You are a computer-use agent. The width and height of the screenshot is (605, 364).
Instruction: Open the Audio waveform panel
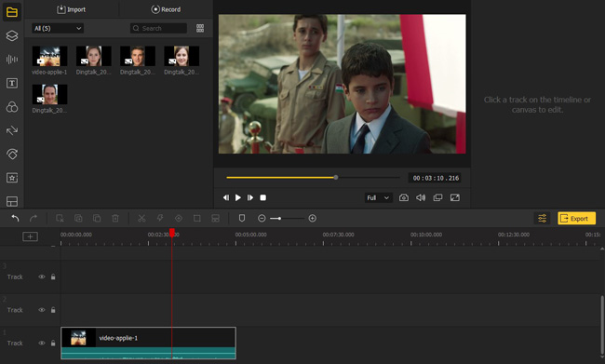[x=12, y=59]
